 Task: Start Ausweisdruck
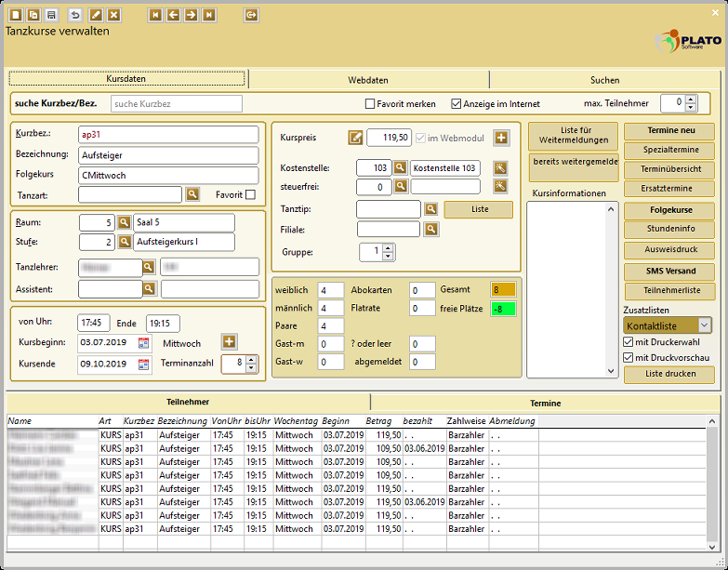(x=669, y=250)
